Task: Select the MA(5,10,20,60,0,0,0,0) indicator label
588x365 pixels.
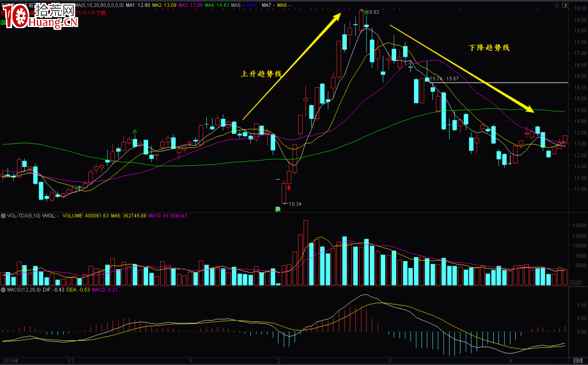Action: coord(99,5)
